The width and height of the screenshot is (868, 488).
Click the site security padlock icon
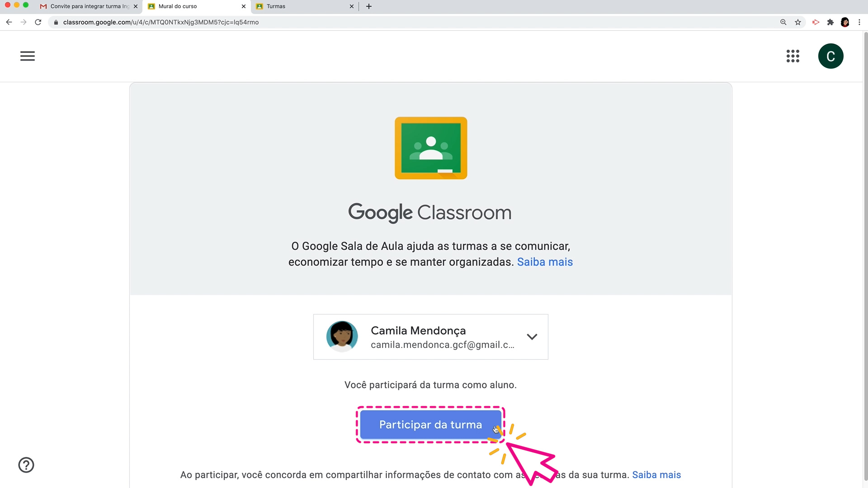pyautogui.click(x=56, y=22)
